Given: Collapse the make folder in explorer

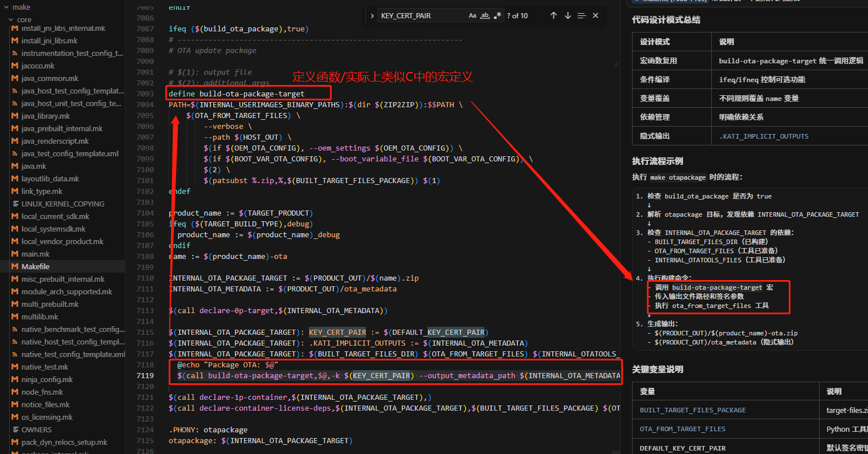Looking at the screenshot, I should pos(5,7).
